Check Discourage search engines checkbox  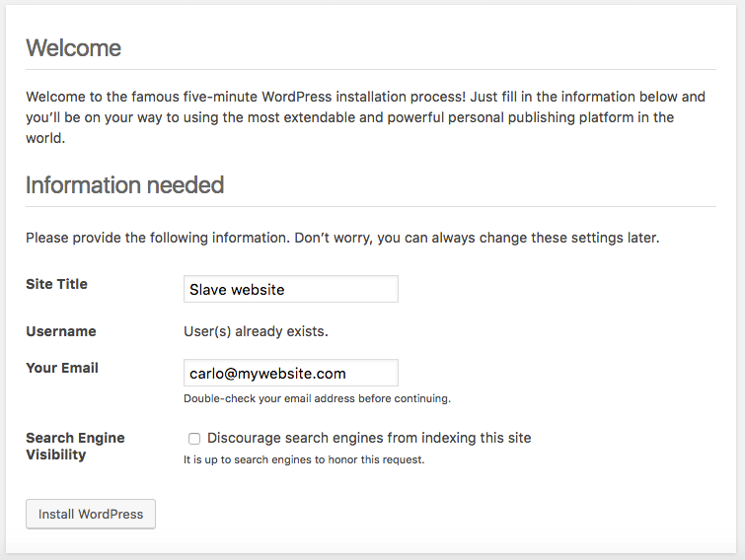tap(194, 439)
